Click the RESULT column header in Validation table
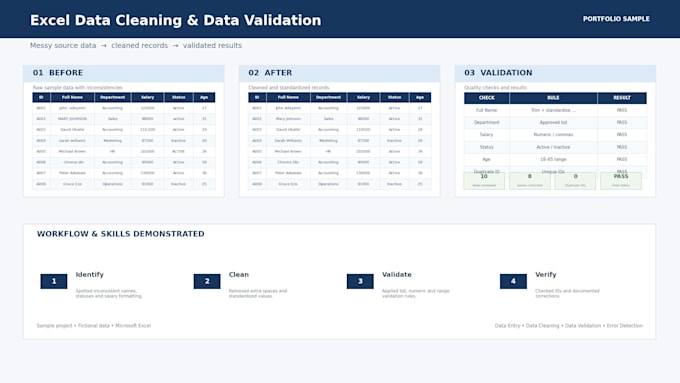The image size is (680, 383). coord(622,98)
